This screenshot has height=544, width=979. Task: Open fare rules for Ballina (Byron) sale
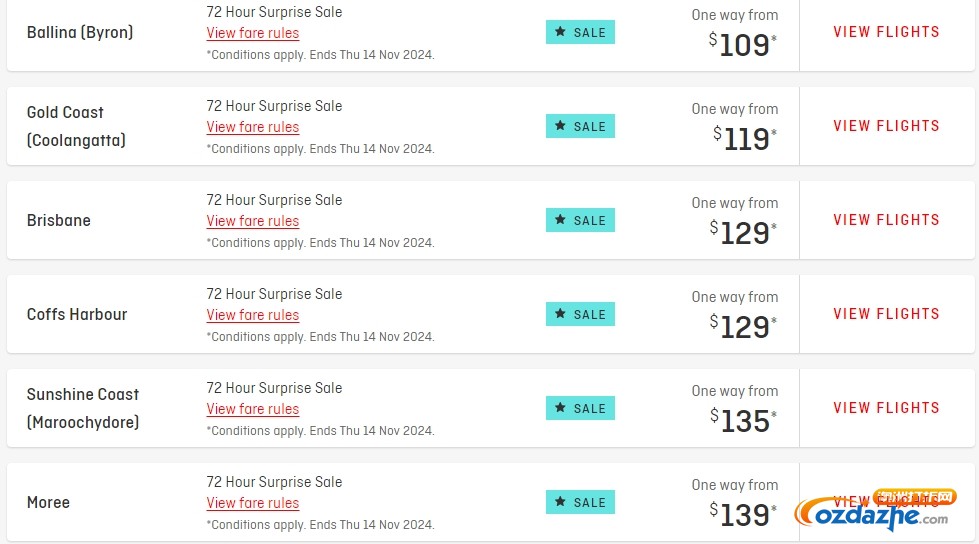[x=253, y=33]
